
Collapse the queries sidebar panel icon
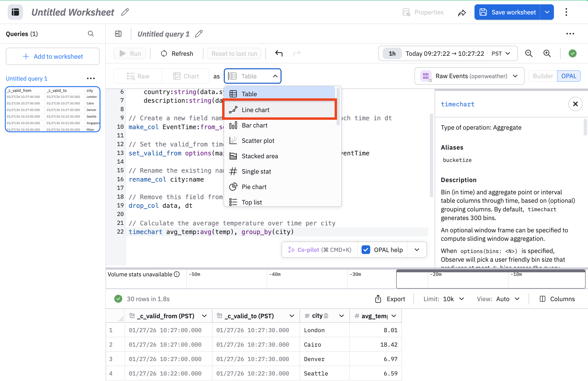pyautogui.click(x=118, y=34)
